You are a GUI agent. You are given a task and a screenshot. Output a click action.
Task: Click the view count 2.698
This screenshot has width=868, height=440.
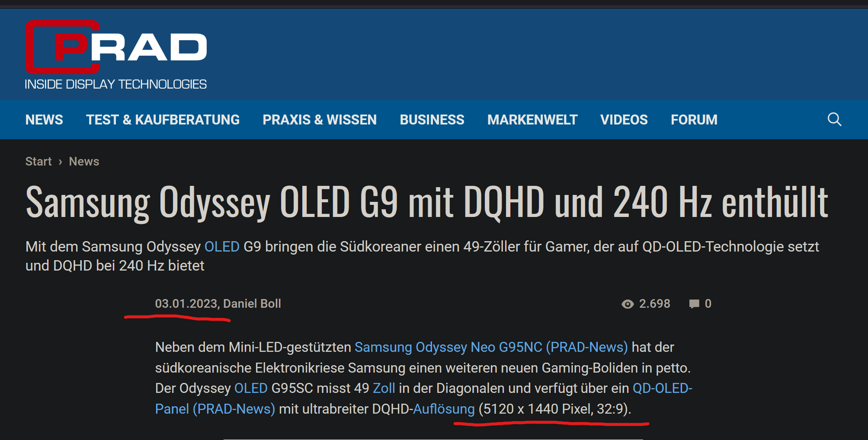pyautogui.click(x=655, y=304)
